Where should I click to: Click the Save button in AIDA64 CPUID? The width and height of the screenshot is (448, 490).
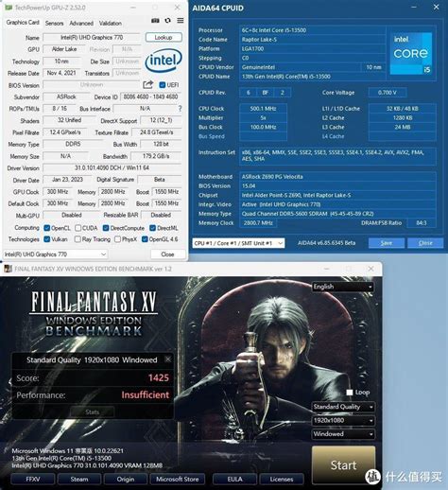[x=387, y=243]
